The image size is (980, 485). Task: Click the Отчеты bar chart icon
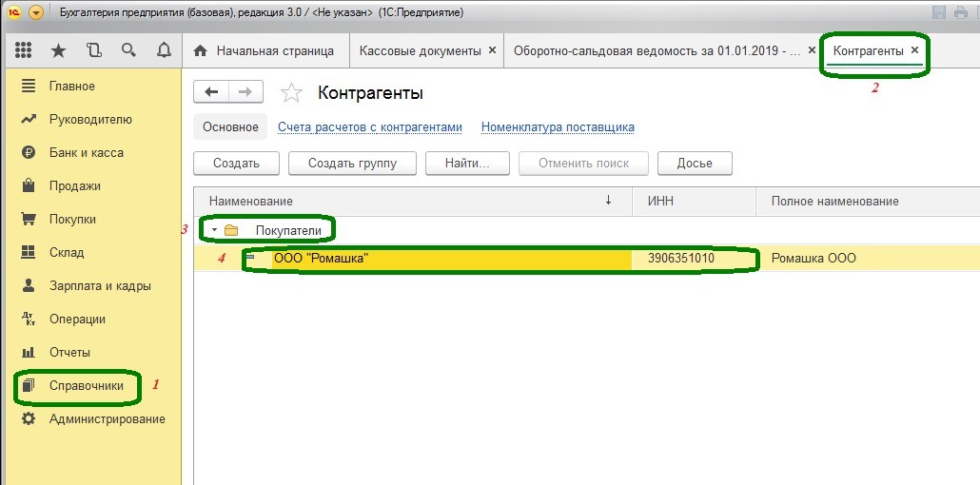click(29, 352)
